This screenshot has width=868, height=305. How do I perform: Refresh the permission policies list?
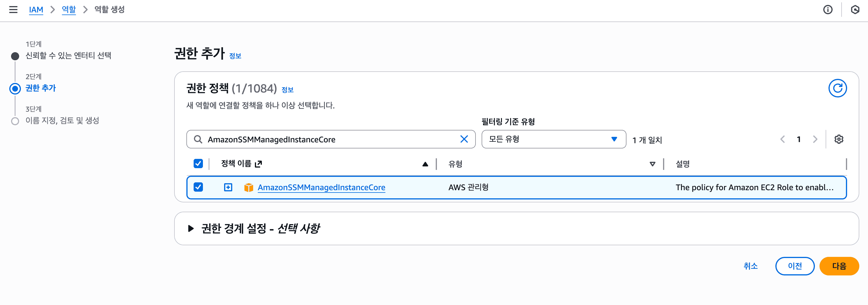click(837, 88)
